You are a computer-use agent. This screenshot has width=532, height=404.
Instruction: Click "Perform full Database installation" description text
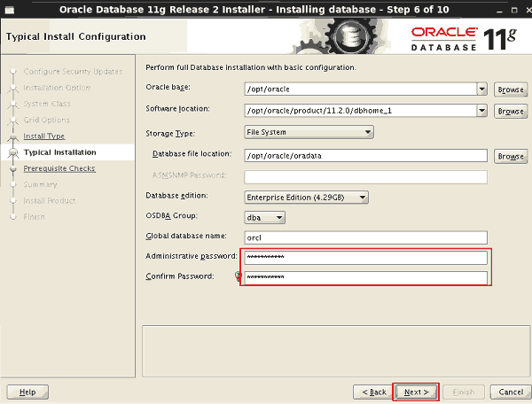tap(251, 67)
